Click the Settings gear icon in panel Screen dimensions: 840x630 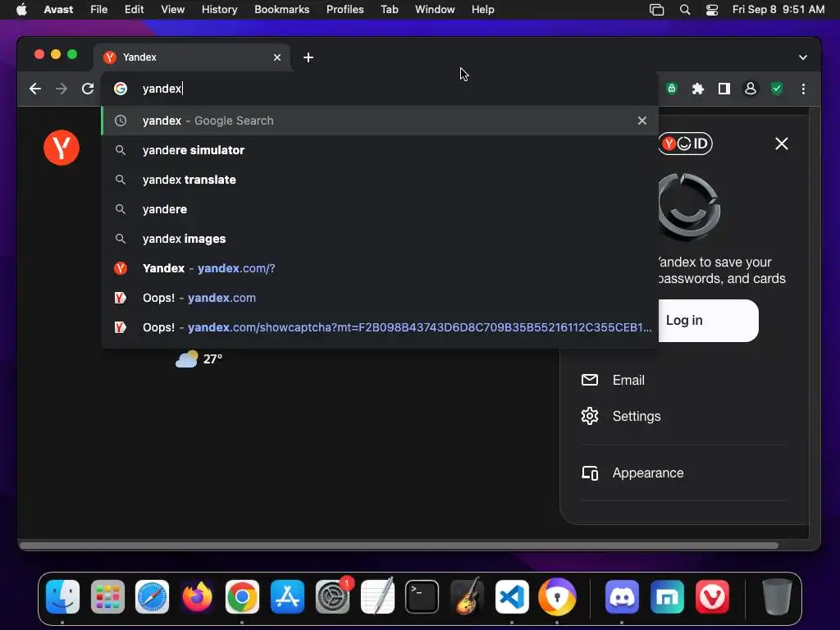click(589, 416)
